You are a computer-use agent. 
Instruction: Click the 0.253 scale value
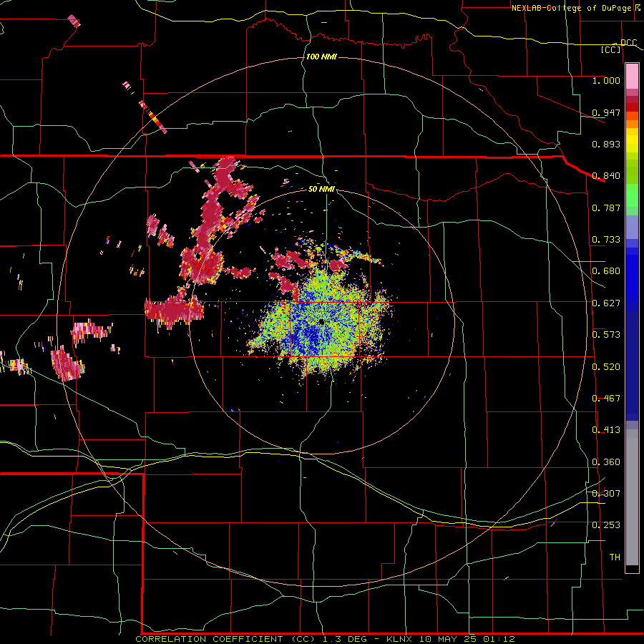(606, 525)
